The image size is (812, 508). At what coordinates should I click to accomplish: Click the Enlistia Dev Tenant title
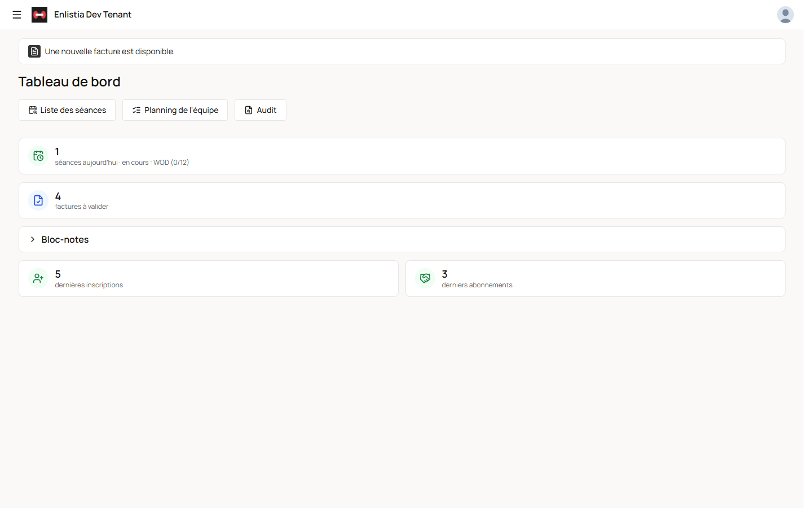pyautogui.click(x=92, y=15)
